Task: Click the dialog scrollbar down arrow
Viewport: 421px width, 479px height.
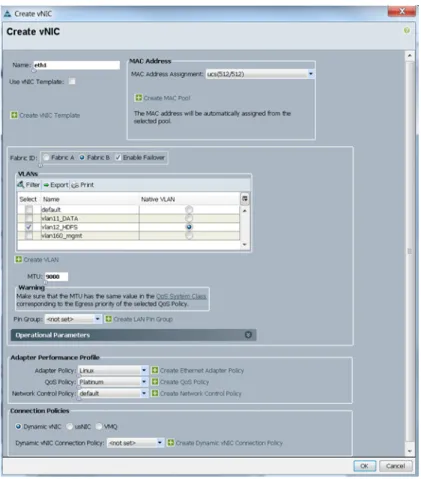Action: [x=410, y=451]
